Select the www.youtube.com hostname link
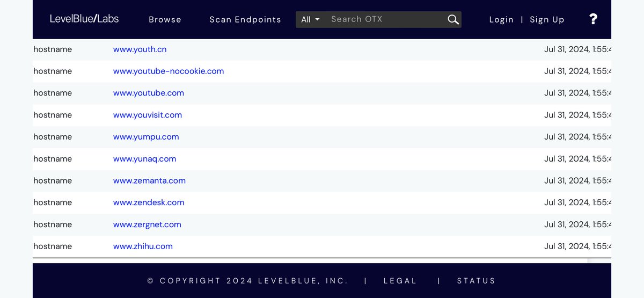Screen dimensions: 644x298 click(149, 93)
